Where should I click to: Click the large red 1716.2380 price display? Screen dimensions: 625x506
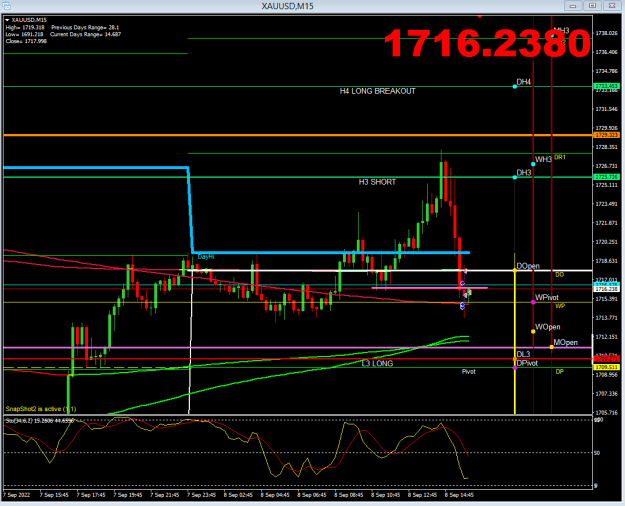[x=487, y=43]
